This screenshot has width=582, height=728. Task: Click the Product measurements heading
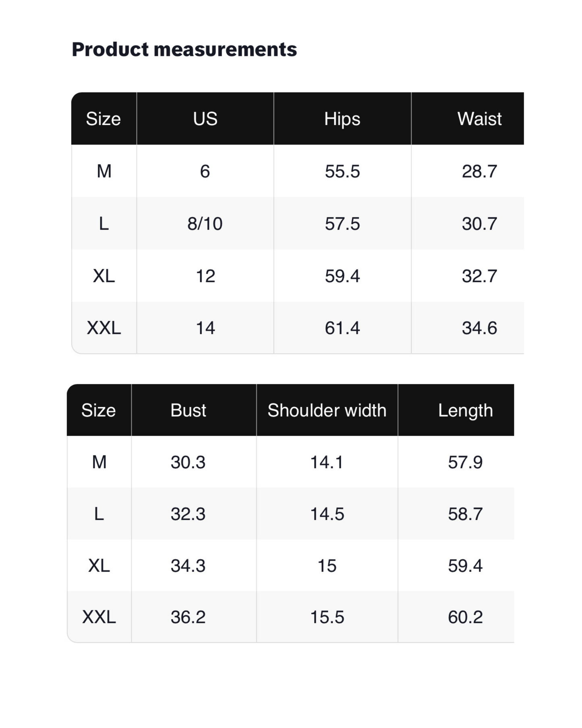(184, 50)
